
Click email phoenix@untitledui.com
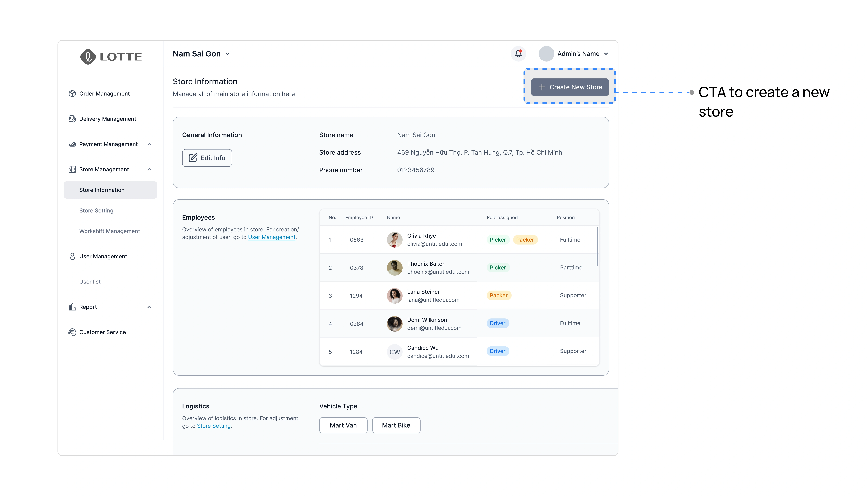point(438,272)
